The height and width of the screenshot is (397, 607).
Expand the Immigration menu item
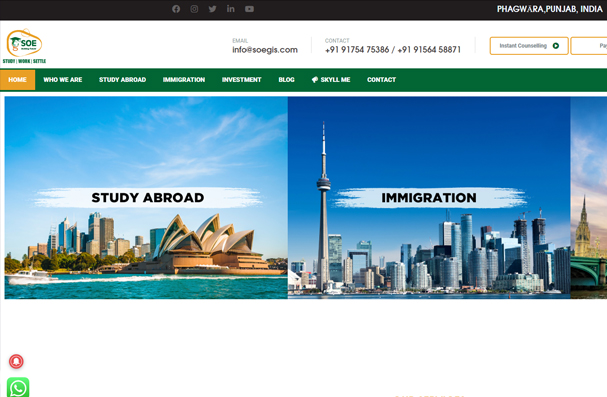pos(184,80)
